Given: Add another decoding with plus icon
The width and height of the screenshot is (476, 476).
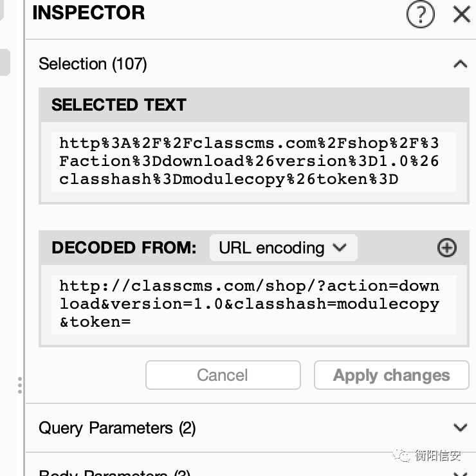Looking at the screenshot, I should [446, 248].
